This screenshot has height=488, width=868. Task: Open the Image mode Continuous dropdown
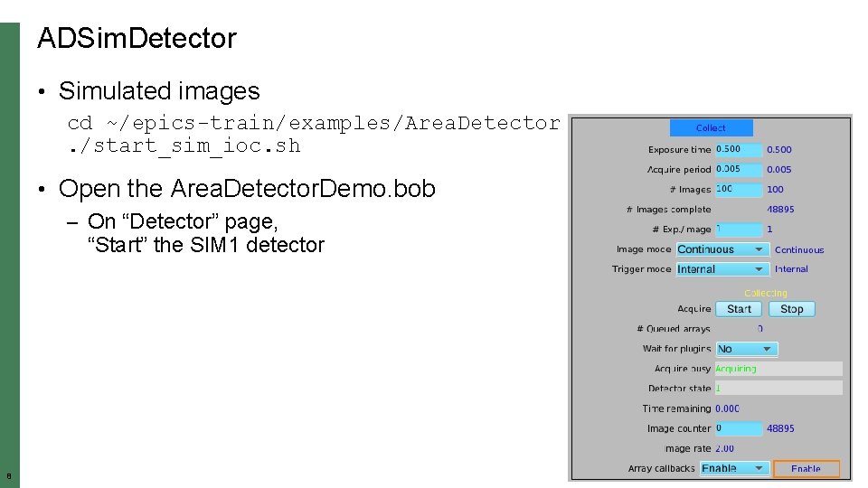coord(722,249)
